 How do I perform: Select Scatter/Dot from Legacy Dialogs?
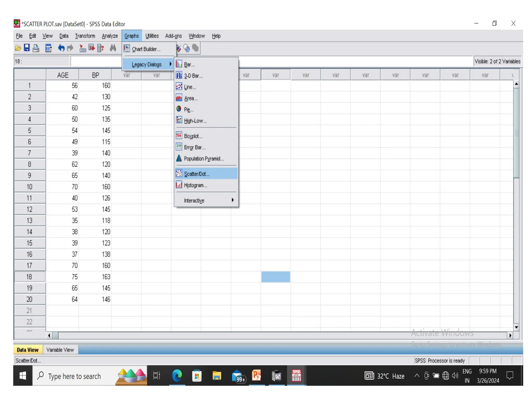point(197,174)
